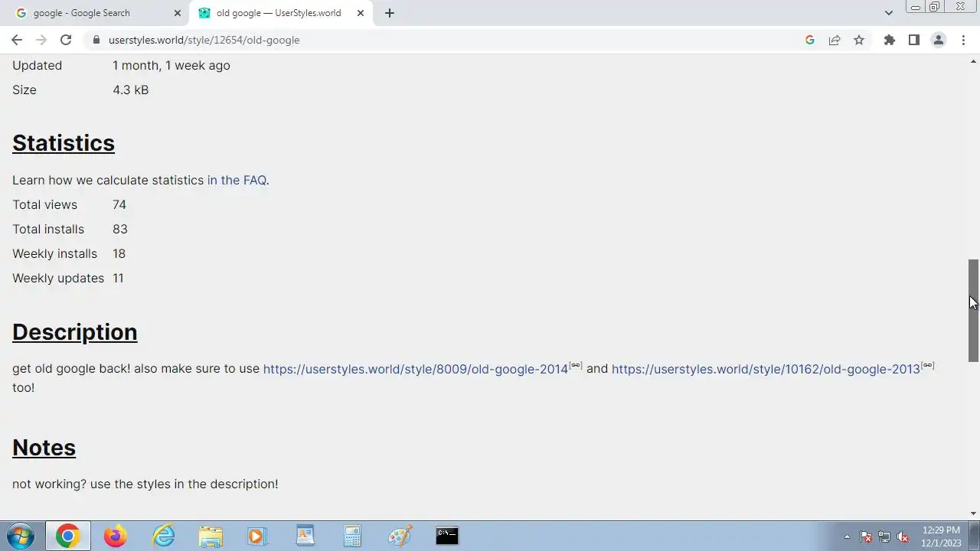
Task: Open clock showing 12:29 PM
Action: coord(941,536)
